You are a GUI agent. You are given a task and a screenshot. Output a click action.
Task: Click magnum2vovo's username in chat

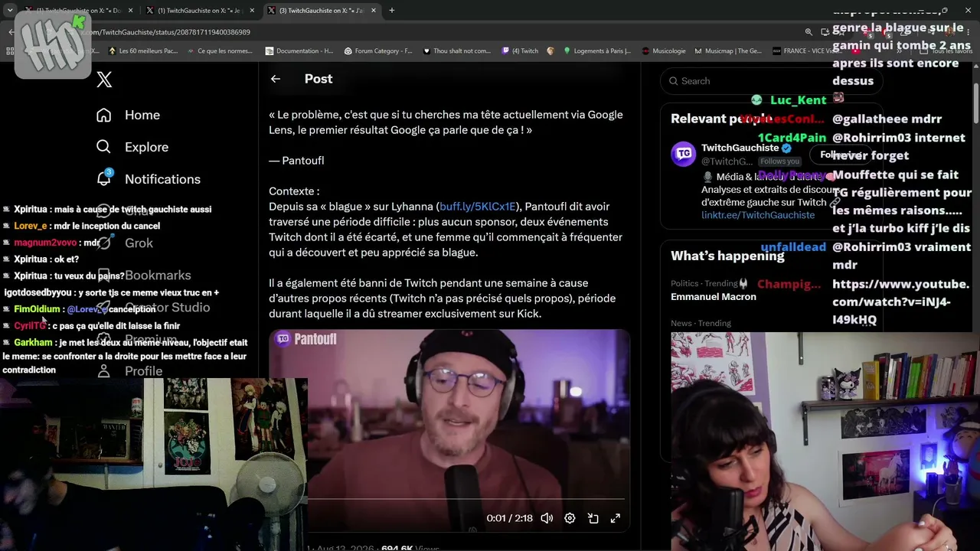click(45, 243)
